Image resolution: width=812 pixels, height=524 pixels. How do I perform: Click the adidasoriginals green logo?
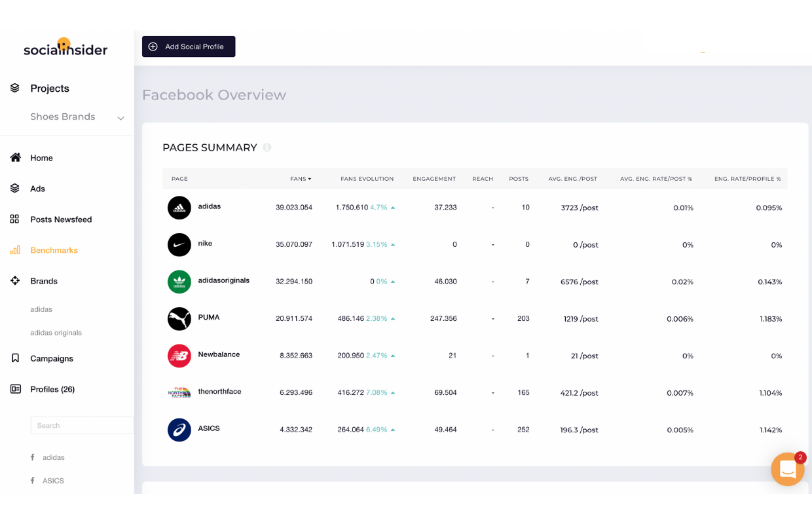coord(179,282)
